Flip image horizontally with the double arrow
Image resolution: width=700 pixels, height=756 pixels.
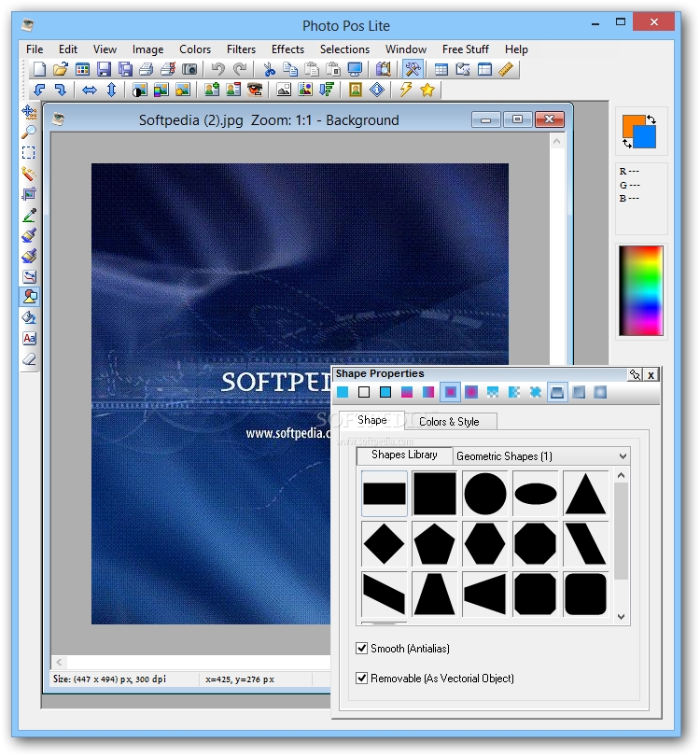click(90, 90)
